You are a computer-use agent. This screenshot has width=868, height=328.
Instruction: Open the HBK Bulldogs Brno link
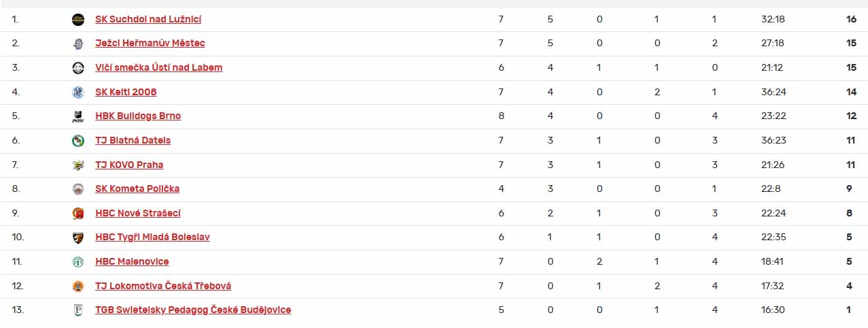(138, 116)
